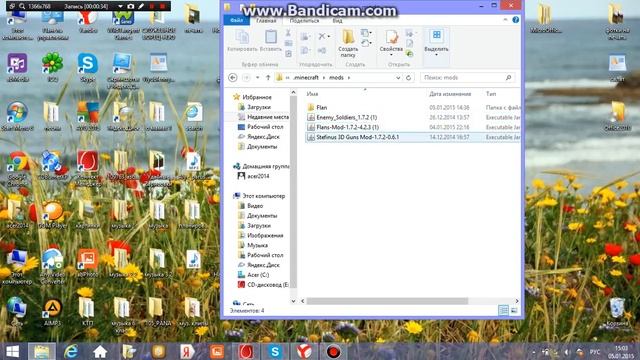
Task: Sort files by Имя column header
Action: point(312,94)
